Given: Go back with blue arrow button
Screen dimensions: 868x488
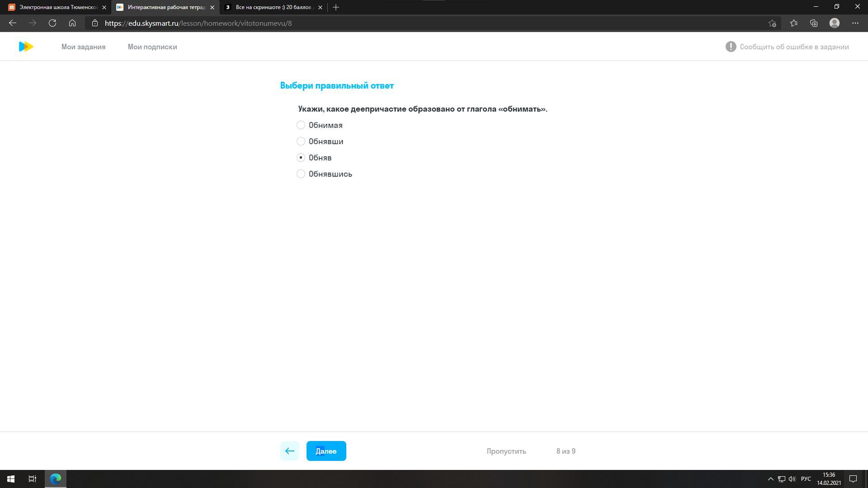Looking at the screenshot, I should (x=289, y=451).
